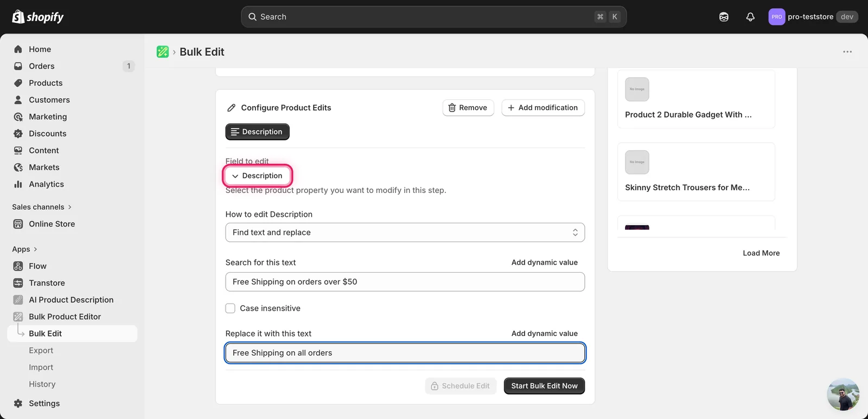The height and width of the screenshot is (419, 868).
Task: Open the Bulk Product Editor app
Action: coord(65,317)
